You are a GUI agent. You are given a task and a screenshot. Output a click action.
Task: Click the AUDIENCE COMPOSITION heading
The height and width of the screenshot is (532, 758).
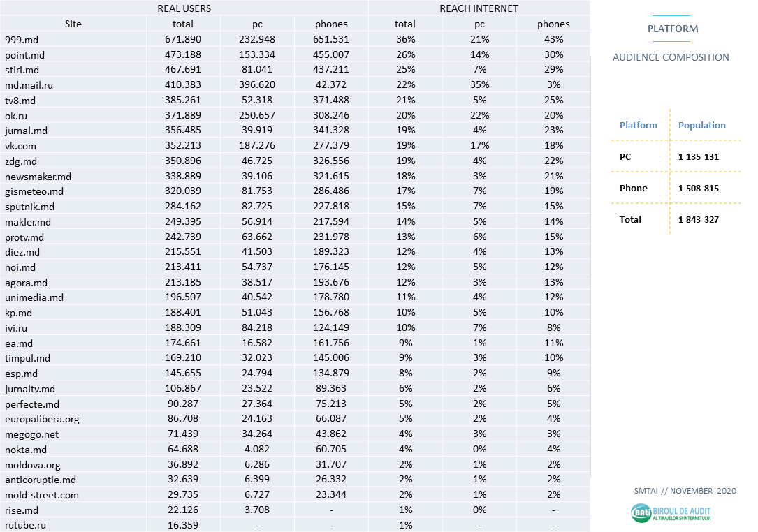671,57
